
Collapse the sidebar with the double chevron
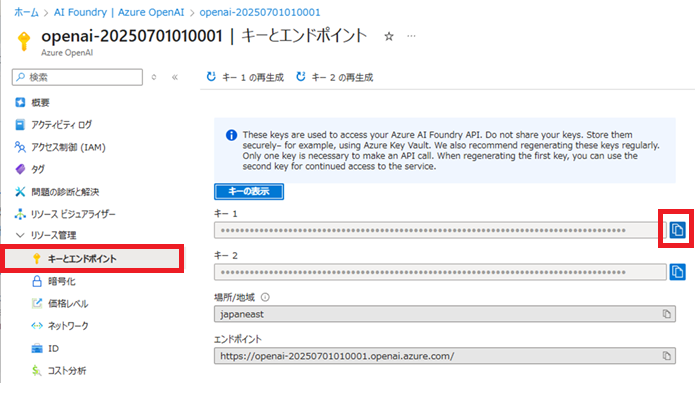click(175, 77)
